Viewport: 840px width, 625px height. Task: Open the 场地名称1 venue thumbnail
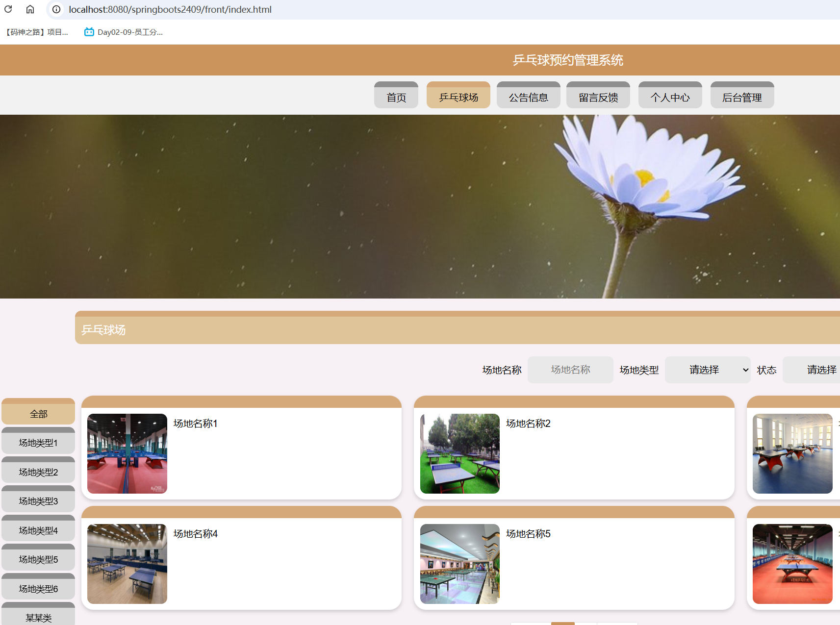pyautogui.click(x=127, y=453)
